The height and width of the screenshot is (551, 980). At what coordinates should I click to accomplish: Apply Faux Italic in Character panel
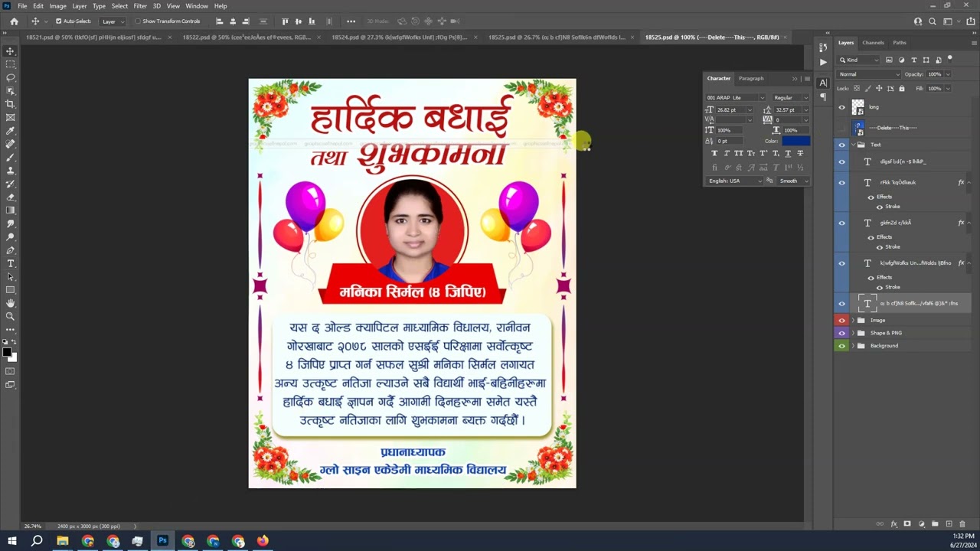coord(727,153)
